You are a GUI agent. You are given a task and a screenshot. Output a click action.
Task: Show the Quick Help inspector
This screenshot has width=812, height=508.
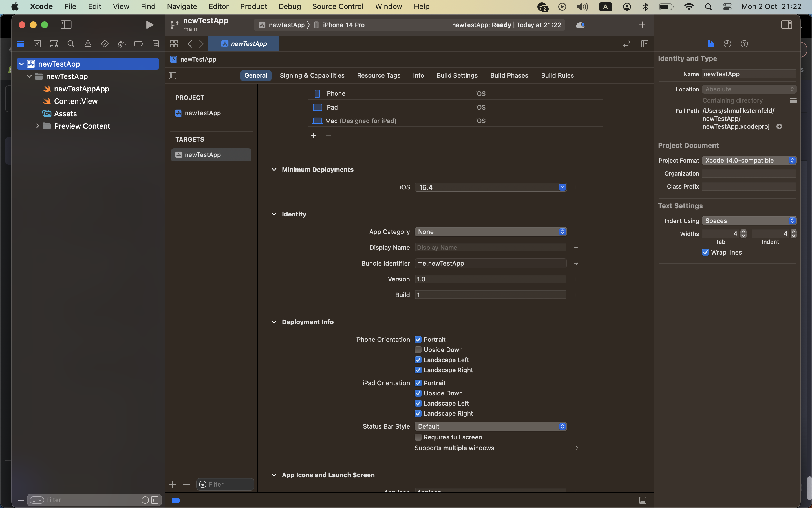744,44
